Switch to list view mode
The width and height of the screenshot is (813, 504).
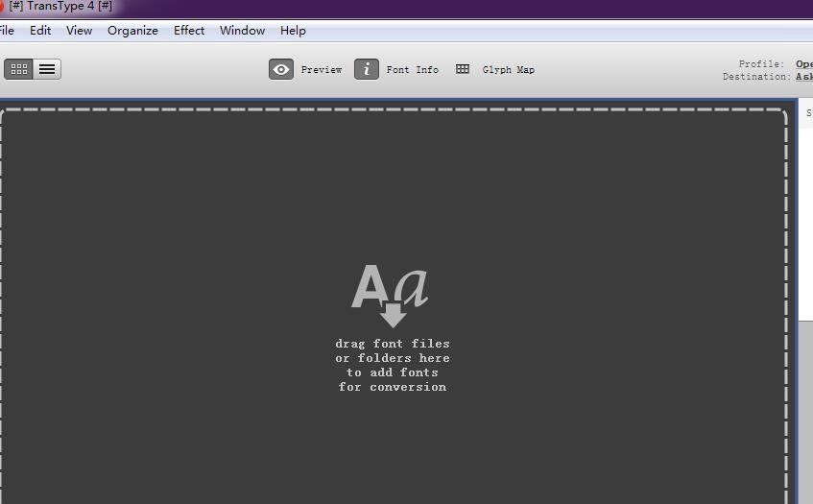click(47, 69)
